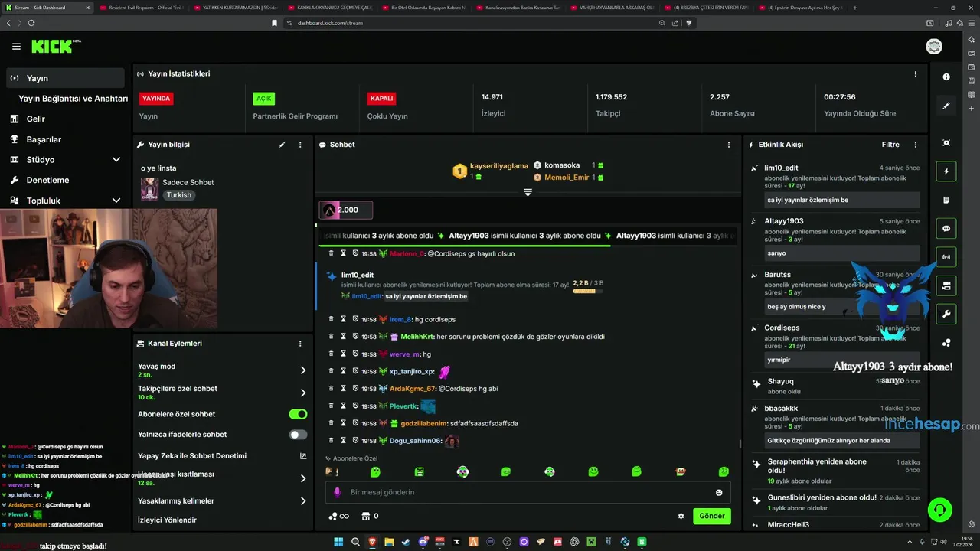Open the profile avatar menu
This screenshot has height=551, width=980.
point(934,47)
